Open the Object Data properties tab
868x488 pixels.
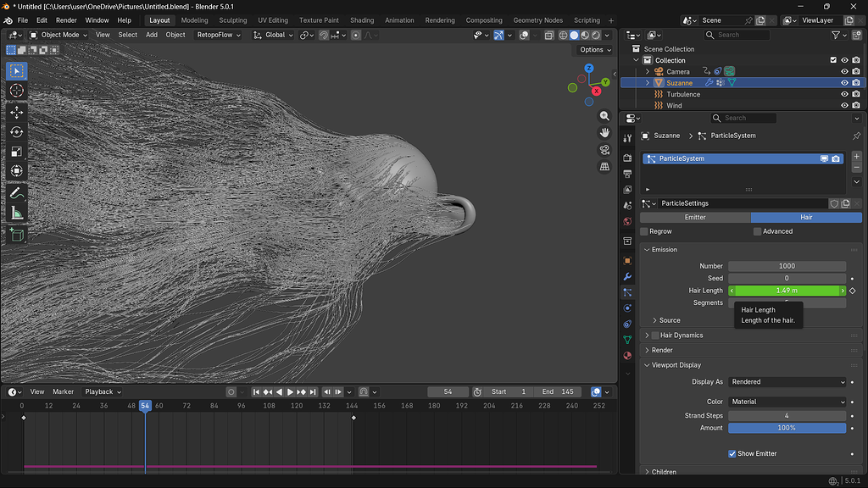[x=627, y=340]
